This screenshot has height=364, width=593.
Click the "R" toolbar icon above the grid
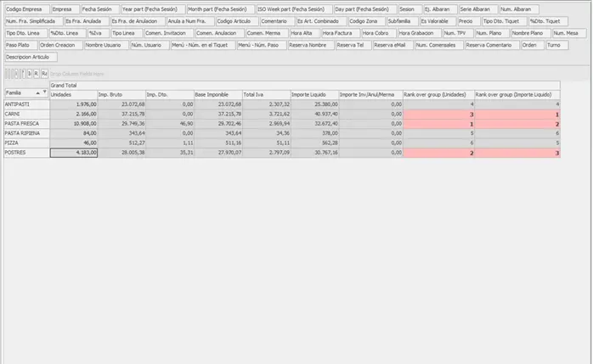pos(37,74)
